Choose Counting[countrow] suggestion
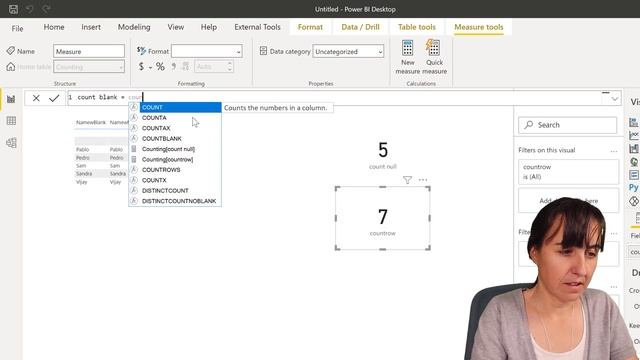The image size is (640, 360). [175, 159]
